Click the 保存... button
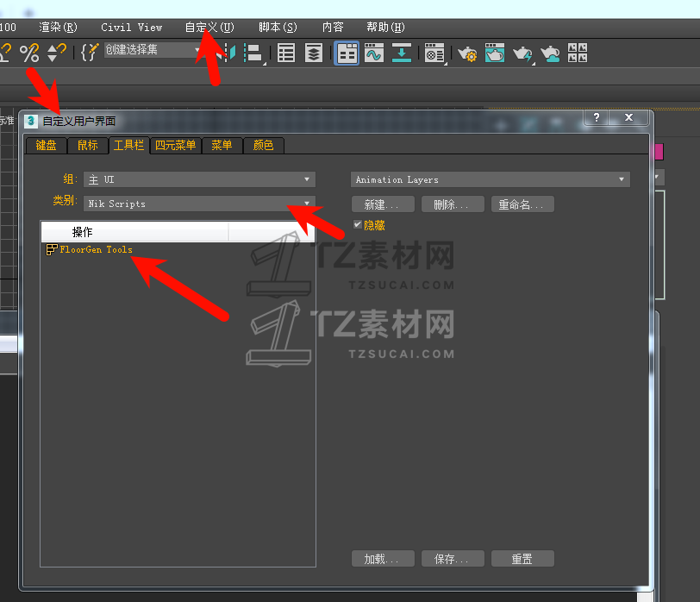 tap(453, 559)
